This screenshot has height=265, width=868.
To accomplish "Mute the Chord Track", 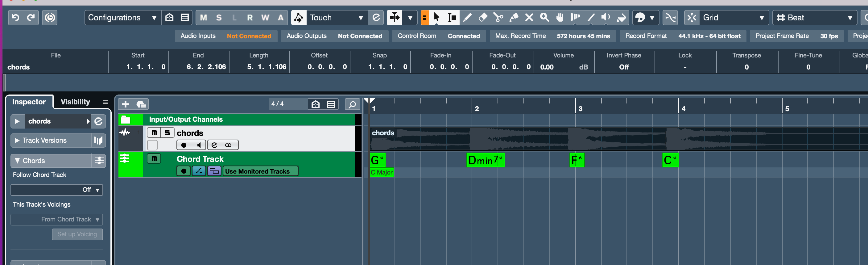I will (154, 159).
